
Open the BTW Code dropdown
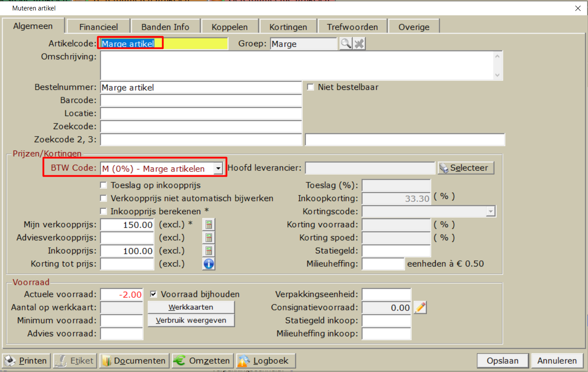(218, 168)
